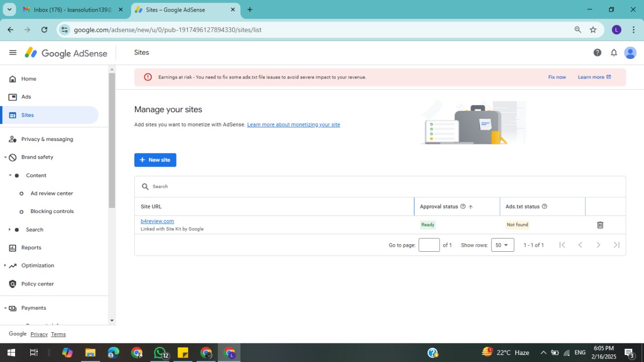Open the Show rows 50 dropdown
Screen dimensions: 644x362
click(503, 245)
